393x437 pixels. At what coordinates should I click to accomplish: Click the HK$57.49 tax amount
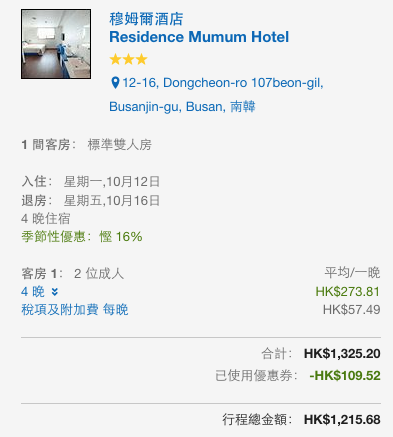(351, 310)
